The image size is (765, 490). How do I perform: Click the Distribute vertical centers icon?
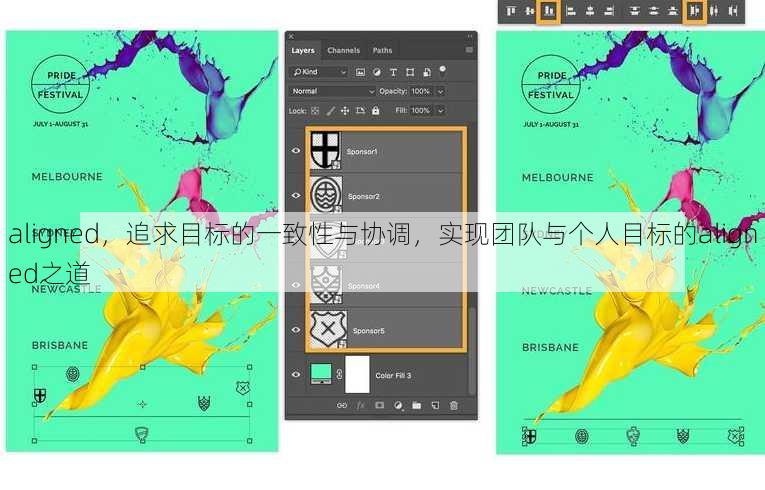click(x=654, y=11)
